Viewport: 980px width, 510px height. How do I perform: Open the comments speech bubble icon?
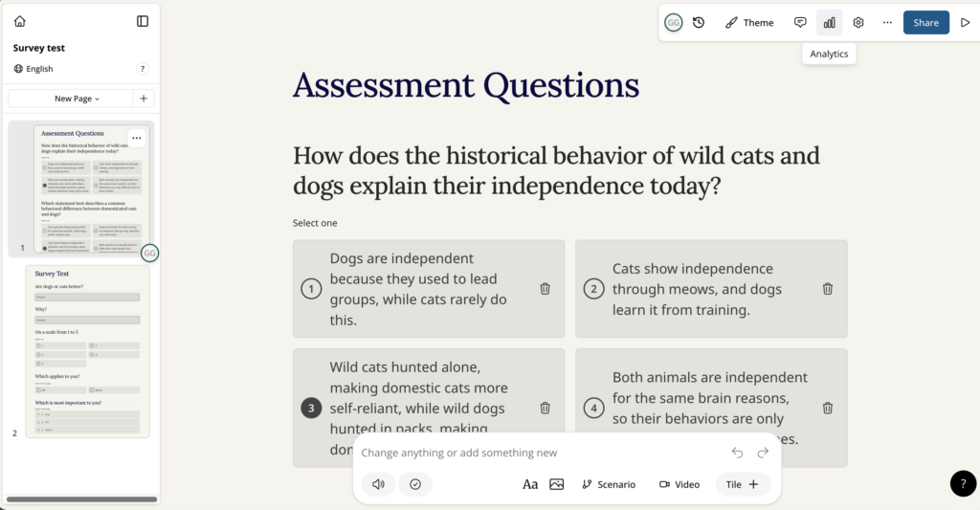point(800,23)
